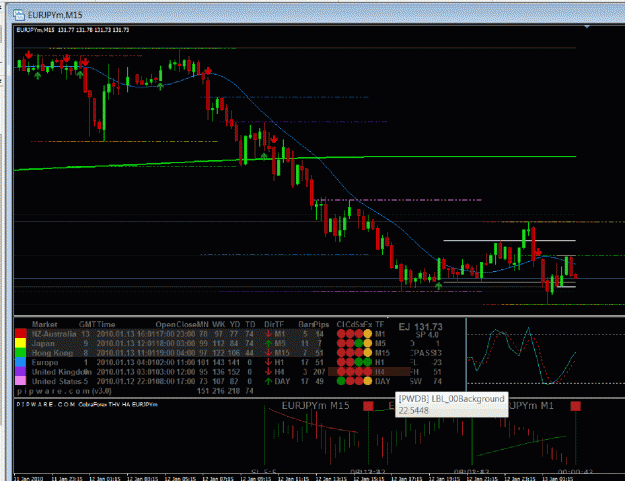This screenshot has height=481, width=625.
Task: Click the red NZ-Australia market color swatch
Action: click(21, 334)
